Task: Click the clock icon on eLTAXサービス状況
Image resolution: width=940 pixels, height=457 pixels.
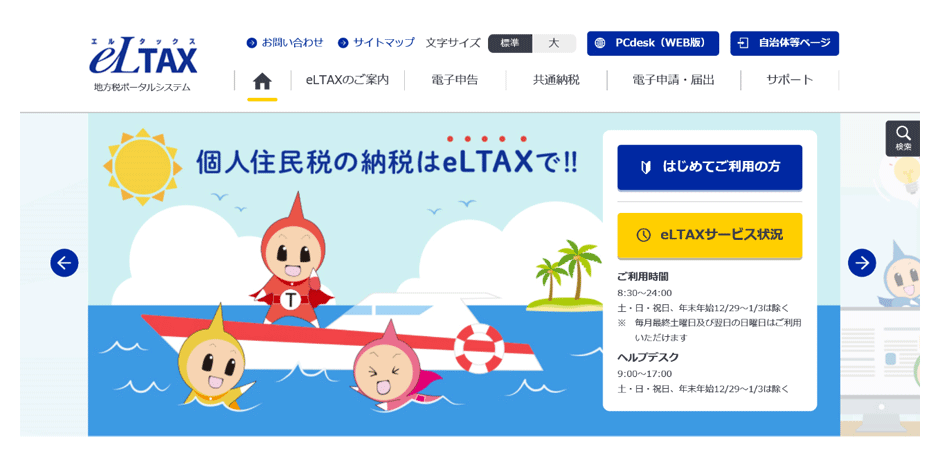Action: [643, 235]
